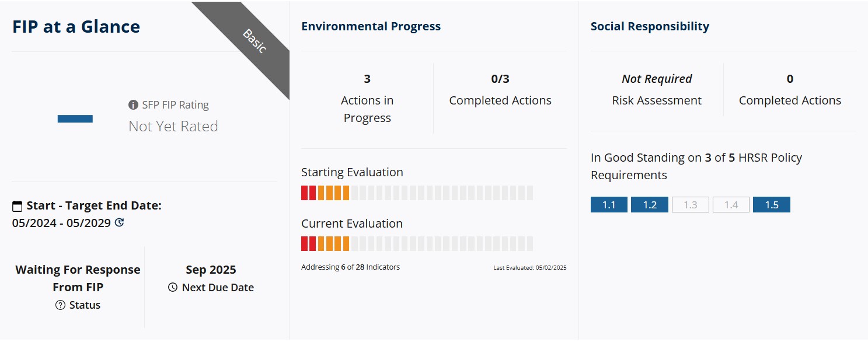Click the Basic corner ribbon
The height and width of the screenshot is (342, 868).
click(x=255, y=41)
